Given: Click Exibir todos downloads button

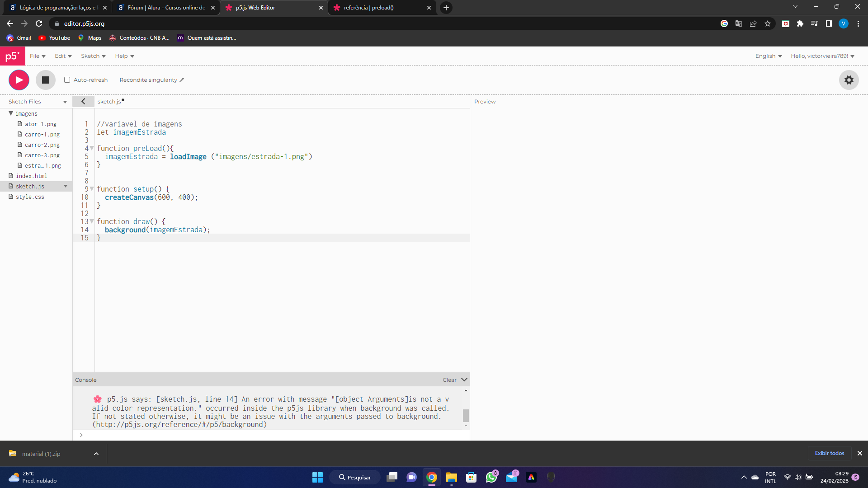Looking at the screenshot, I should (x=830, y=453).
